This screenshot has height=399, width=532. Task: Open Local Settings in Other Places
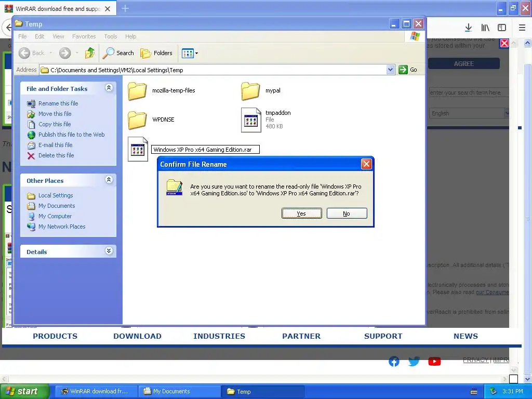[x=55, y=195]
